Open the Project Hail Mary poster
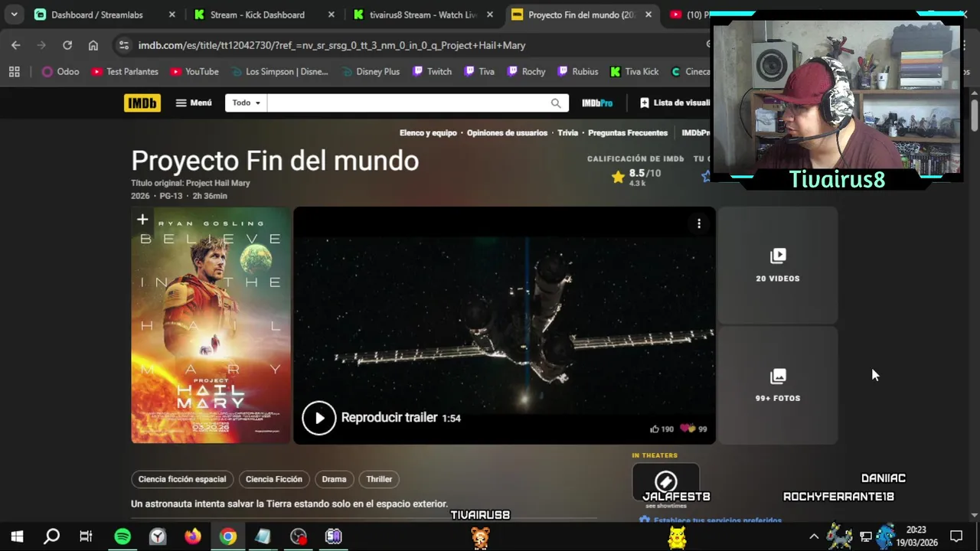 point(211,325)
